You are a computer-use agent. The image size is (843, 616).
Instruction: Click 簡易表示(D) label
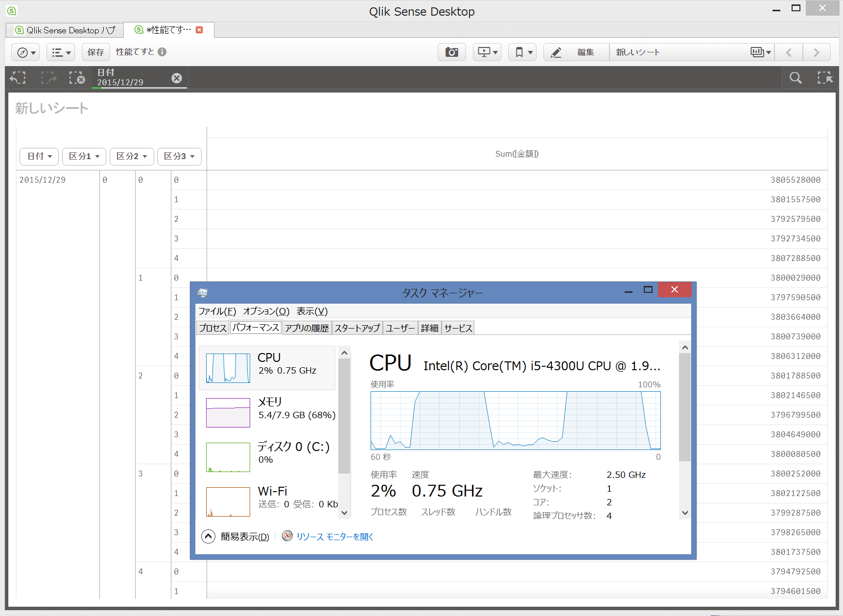(245, 537)
